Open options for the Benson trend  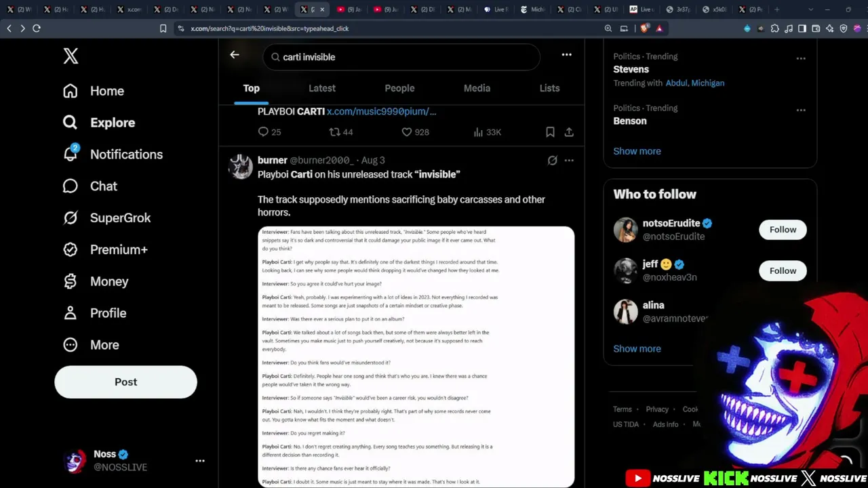pyautogui.click(x=801, y=110)
